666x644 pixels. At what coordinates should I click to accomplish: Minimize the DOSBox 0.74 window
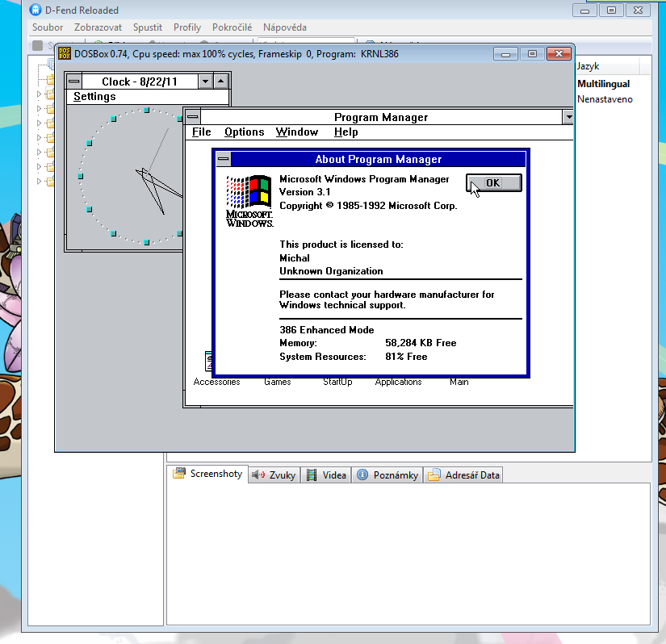505,54
